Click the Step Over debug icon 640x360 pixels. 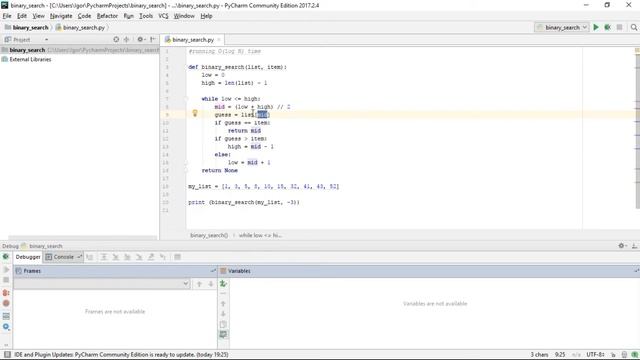[104, 257]
